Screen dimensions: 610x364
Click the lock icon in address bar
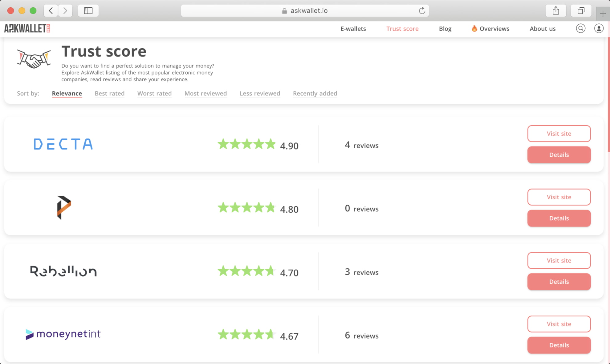pyautogui.click(x=284, y=11)
